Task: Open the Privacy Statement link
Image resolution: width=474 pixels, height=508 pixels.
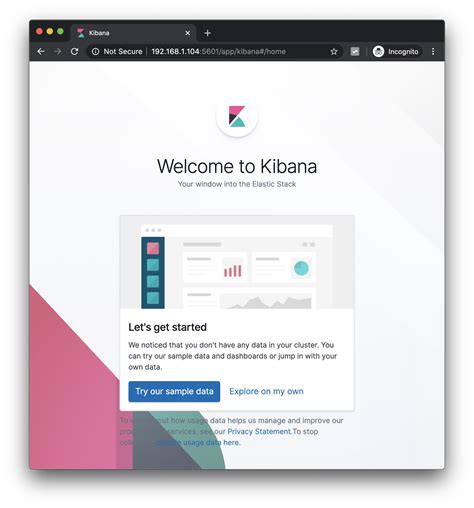Action: tap(259, 431)
